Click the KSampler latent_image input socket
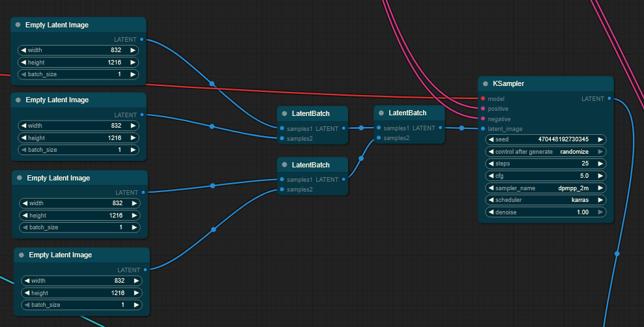 coord(483,129)
